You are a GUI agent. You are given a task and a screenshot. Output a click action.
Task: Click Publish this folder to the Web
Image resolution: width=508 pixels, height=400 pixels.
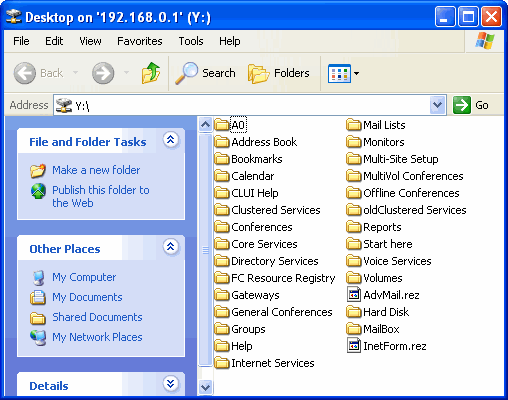click(x=101, y=196)
